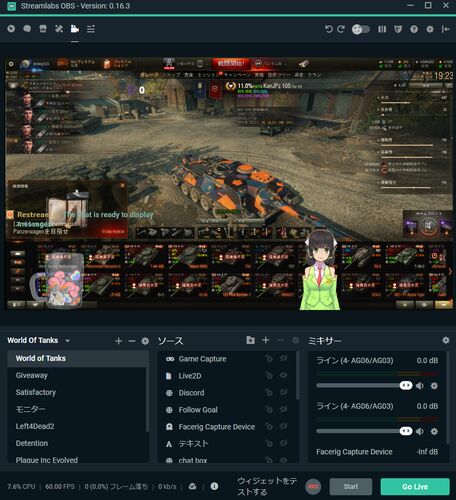This screenshot has width=456, height=500.
Task: Expand the World Of Tanks scene collection dropdown
Action: tap(68, 341)
